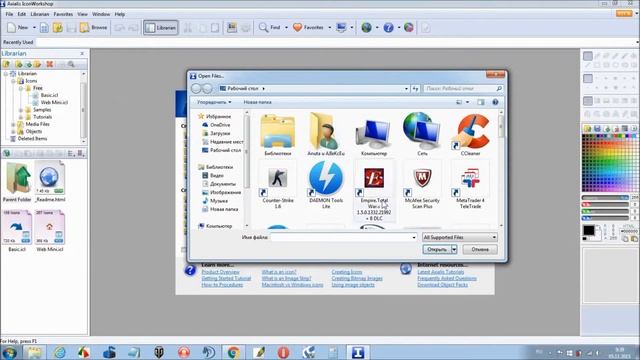Image resolution: width=640 pixels, height=360 pixels.
Task: Open the Упорядочить menu in dialog
Action: [x=214, y=102]
